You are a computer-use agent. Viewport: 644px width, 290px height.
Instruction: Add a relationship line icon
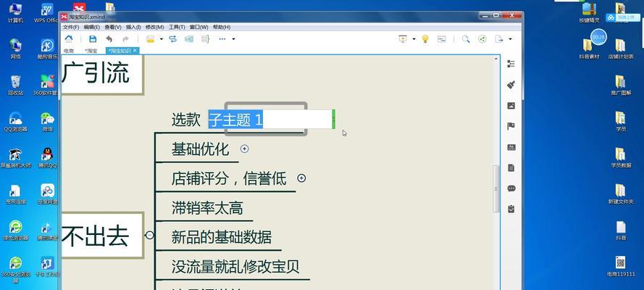pos(173,39)
